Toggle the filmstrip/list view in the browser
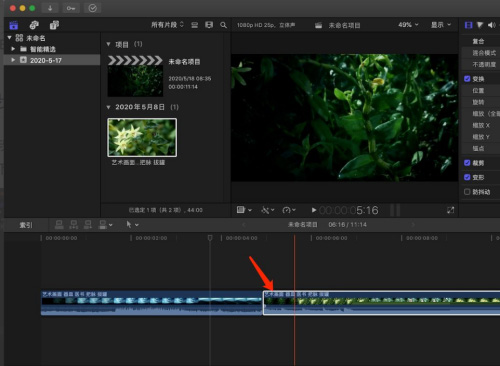Viewport: 500px width, 366px height. 209,25
